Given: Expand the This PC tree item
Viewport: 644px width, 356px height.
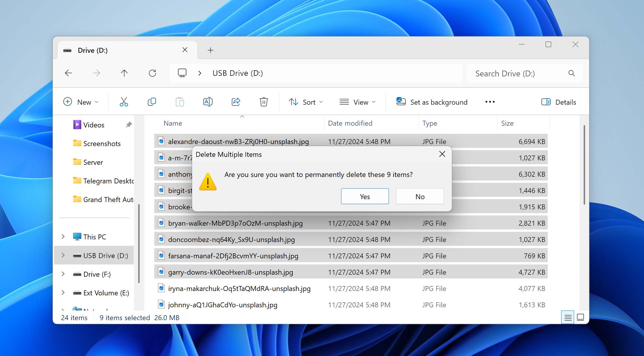Looking at the screenshot, I should click(64, 237).
